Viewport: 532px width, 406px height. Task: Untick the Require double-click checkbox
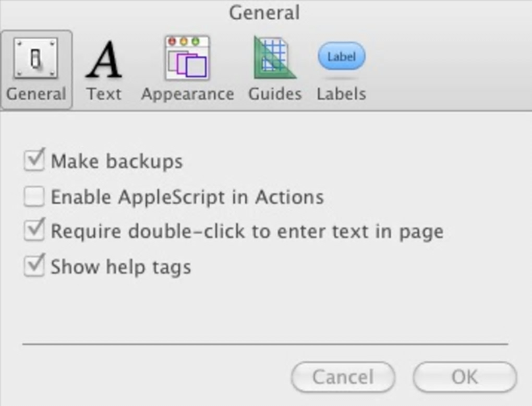coord(34,231)
